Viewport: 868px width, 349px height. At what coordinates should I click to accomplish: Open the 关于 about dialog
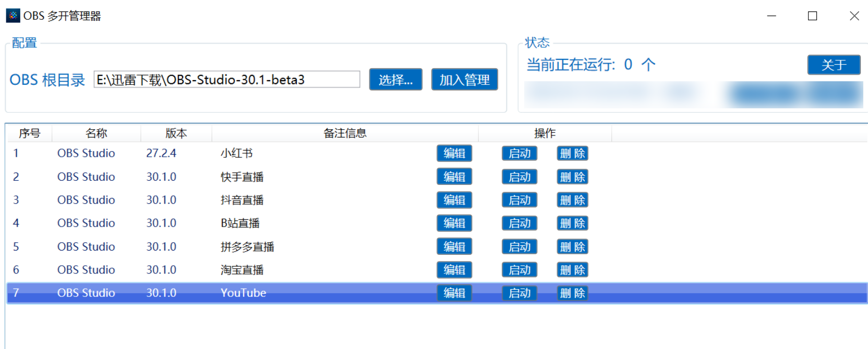834,65
